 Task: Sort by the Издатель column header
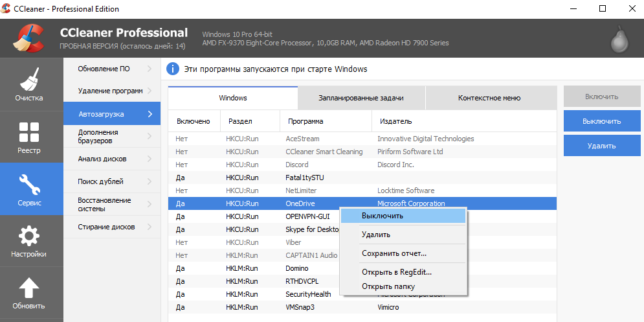[395, 121]
